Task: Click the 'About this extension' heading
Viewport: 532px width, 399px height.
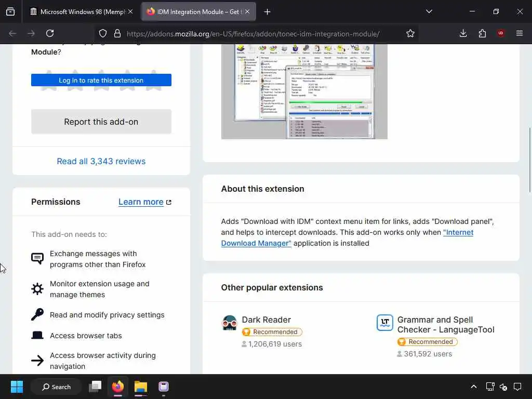Action: coord(262,189)
